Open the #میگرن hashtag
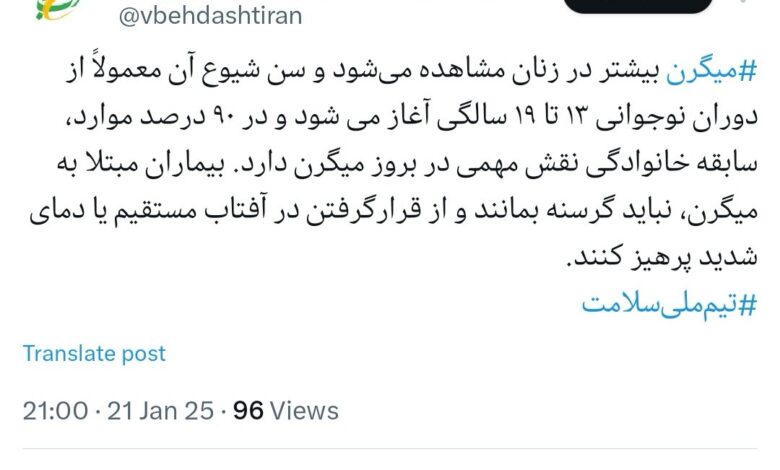Viewport: 780px width, 470px height. (711, 71)
